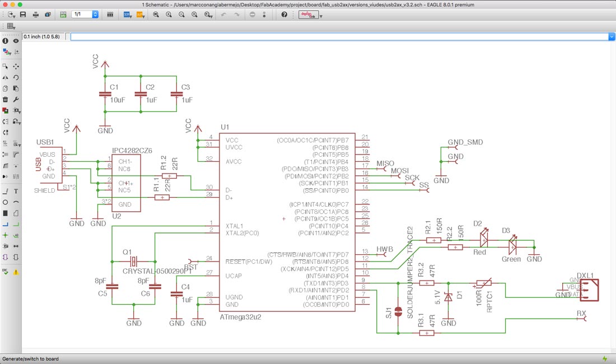Select the Line draw tool
616x364 pixels.
coord(5,191)
